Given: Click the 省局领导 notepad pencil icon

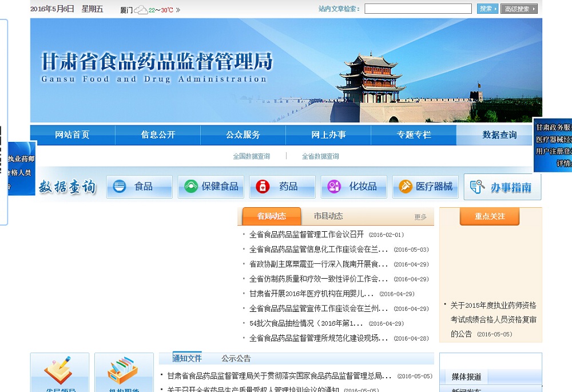Looking at the screenshot, I should (x=59, y=370).
